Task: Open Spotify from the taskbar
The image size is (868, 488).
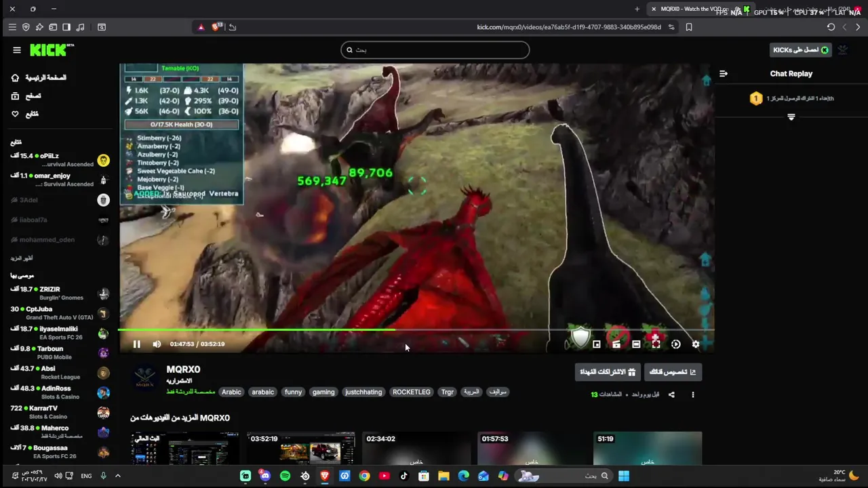Action: tap(285, 476)
